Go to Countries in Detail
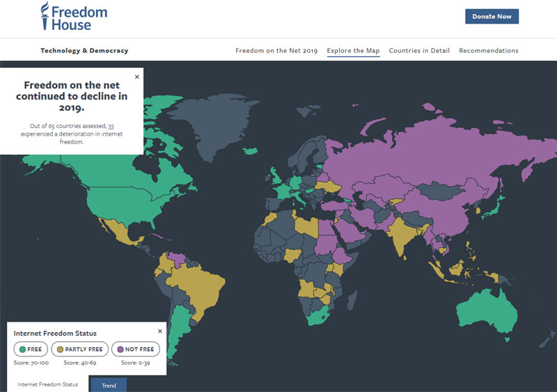The height and width of the screenshot is (392, 557). 419,51
